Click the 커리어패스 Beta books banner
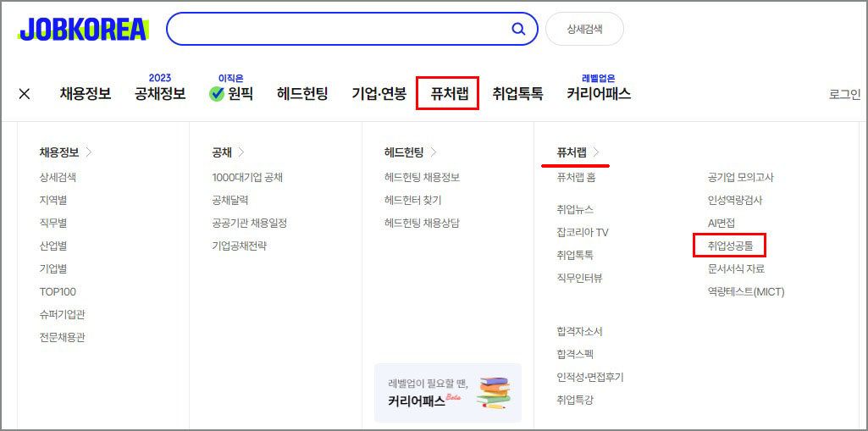The image size is (868, 431). click(448, 393)
